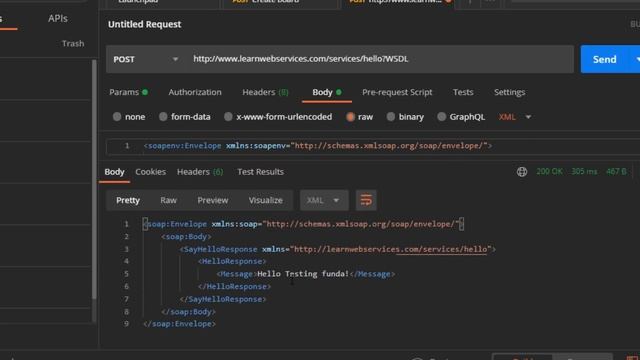Screen dimensions: 640x360
Task: Select the form-data radio option
Action: (163, 117)
